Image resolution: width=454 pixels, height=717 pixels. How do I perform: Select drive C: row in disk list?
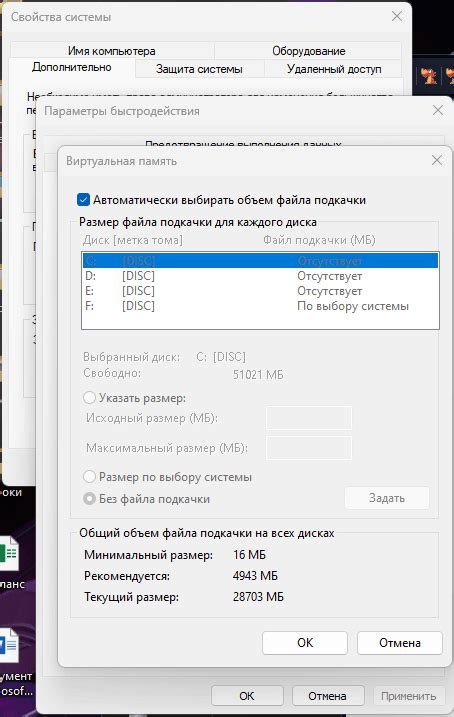(260, 261)
